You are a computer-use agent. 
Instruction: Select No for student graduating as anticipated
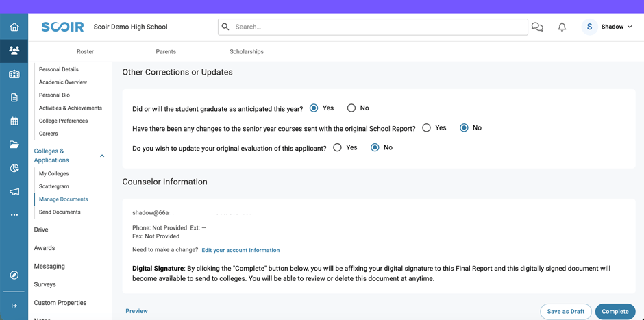pyautogui.click(x=351, y=108)
